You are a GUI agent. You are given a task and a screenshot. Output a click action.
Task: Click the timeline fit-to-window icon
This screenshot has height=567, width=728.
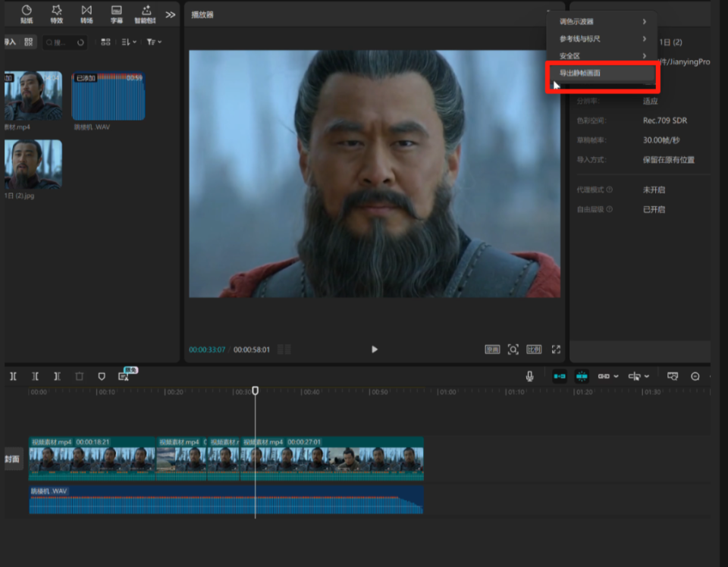click(673, 376)
